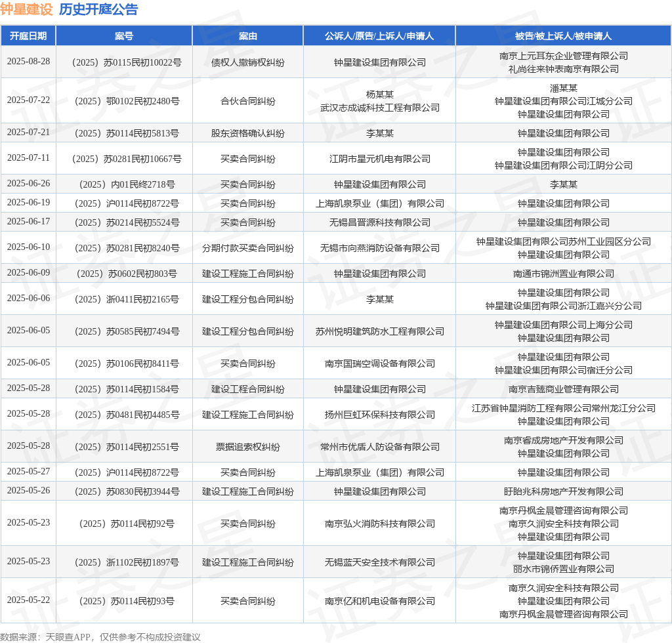Select the date 2025-07-21

click(28, 132)
